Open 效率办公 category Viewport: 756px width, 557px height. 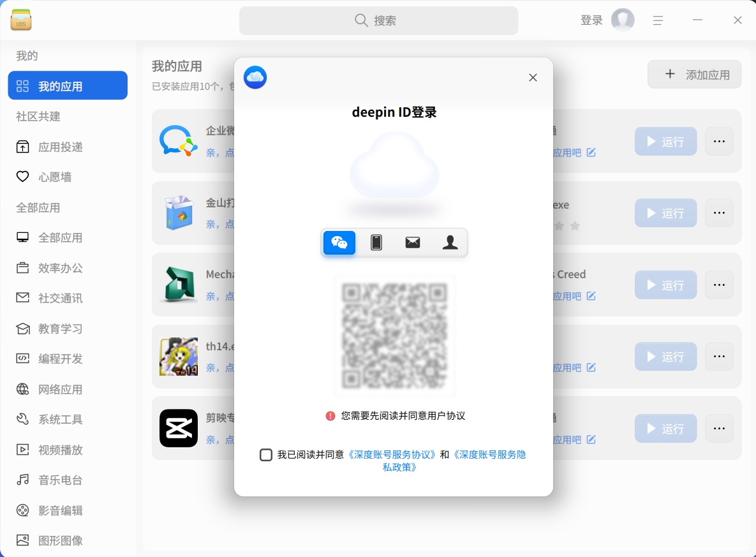(68, 268)
